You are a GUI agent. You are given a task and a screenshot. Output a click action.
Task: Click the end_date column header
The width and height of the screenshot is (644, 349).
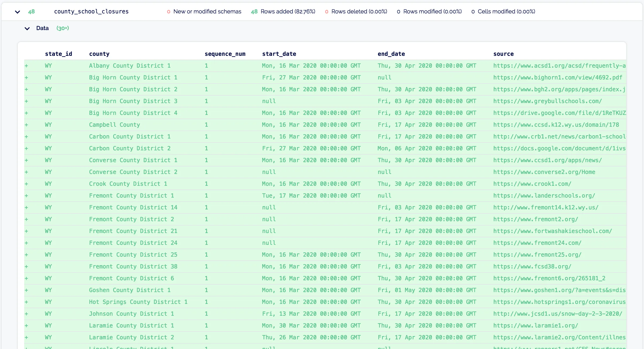coord(391,54)
